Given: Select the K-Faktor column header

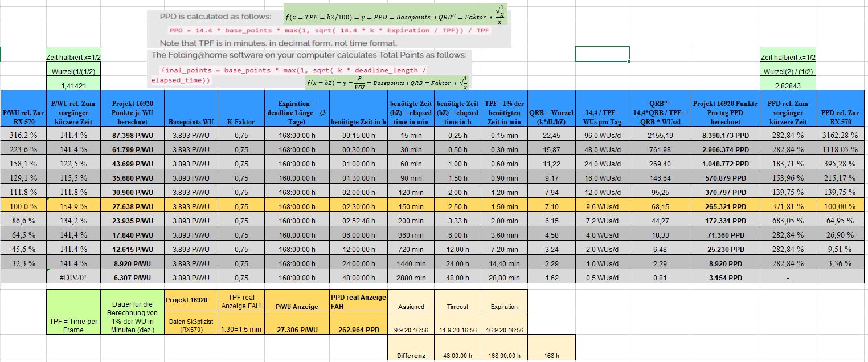Looking at the screenshot, I should tap(240, 108).
